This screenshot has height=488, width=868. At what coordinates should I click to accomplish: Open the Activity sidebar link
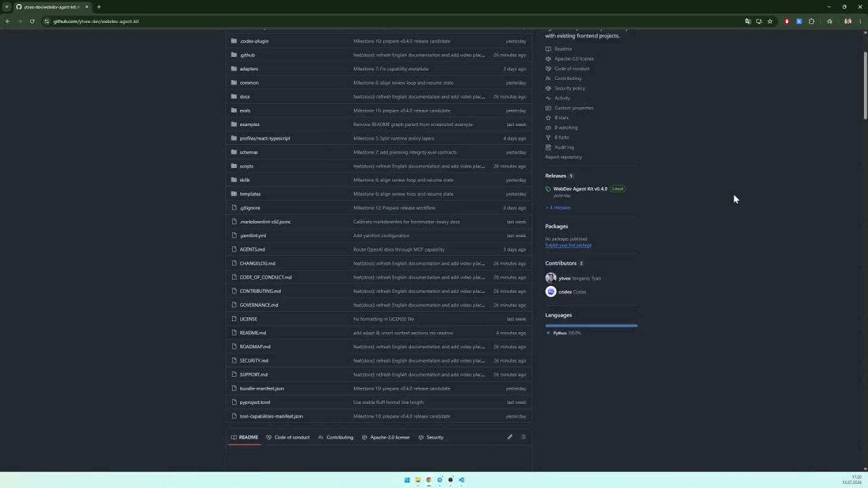[562, 98]
